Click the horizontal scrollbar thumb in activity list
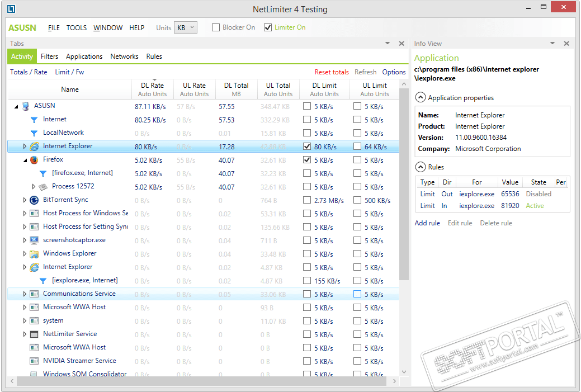Image resolution: width=581 pixels, height=392 pixels. click(201, 381)
